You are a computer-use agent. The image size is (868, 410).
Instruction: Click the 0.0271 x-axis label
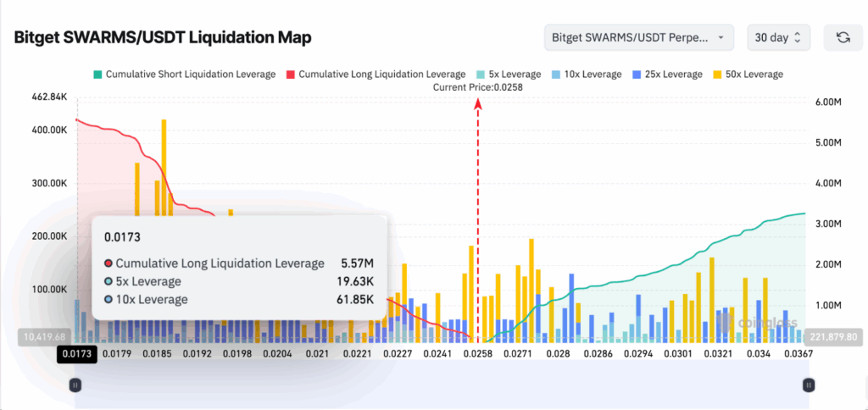tap(518, 354)
